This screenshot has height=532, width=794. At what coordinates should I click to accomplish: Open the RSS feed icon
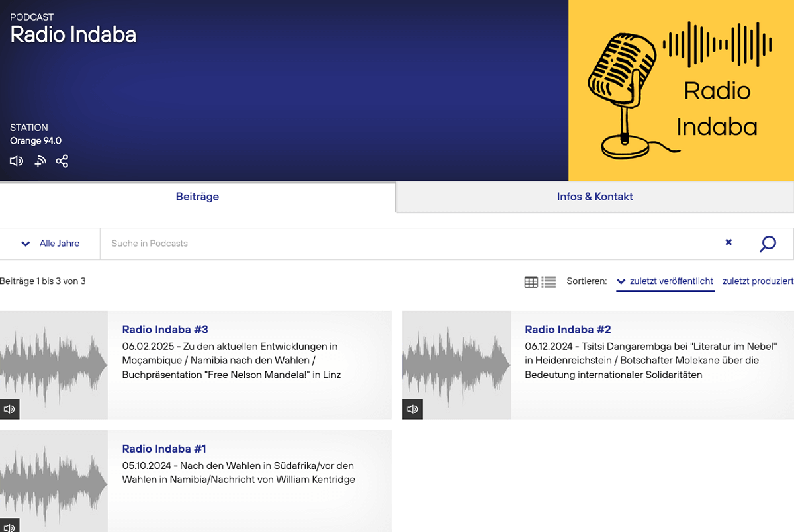(40, 161)
